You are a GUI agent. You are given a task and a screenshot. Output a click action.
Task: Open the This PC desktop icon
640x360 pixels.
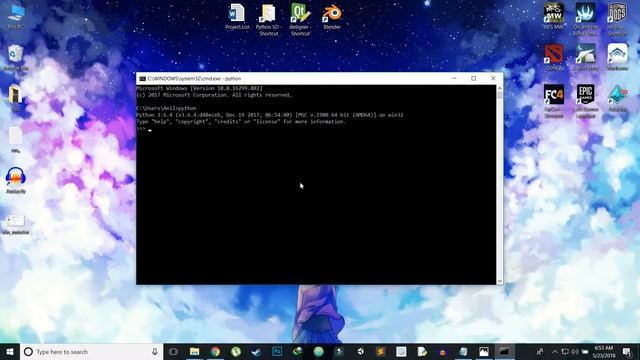point(16,16)
